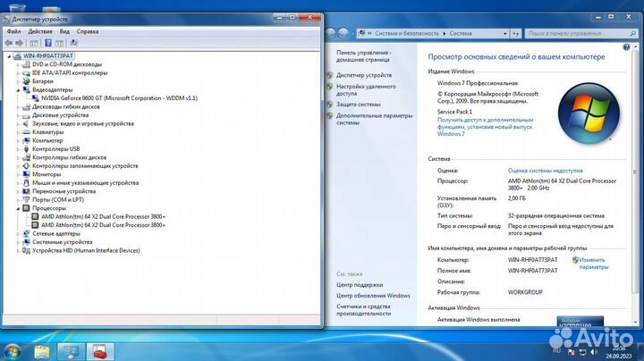Go back in the System window

pos(331,34)
